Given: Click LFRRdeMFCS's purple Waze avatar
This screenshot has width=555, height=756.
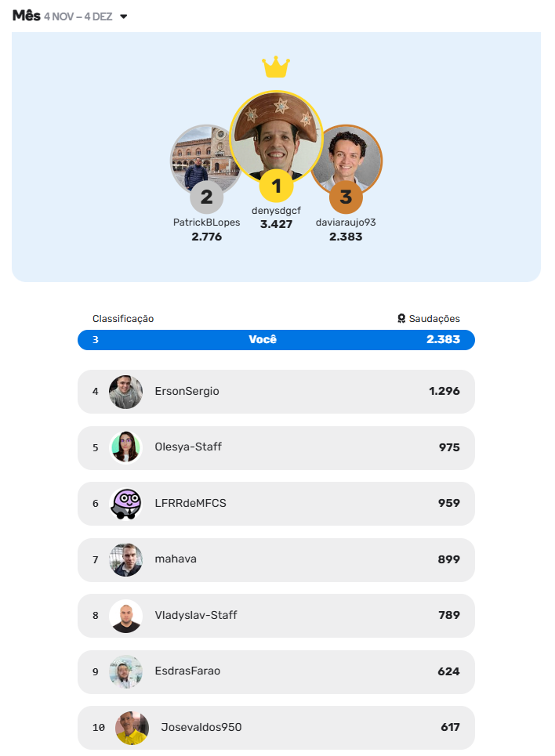Looking at the screenshot, I should coord(125,503).
